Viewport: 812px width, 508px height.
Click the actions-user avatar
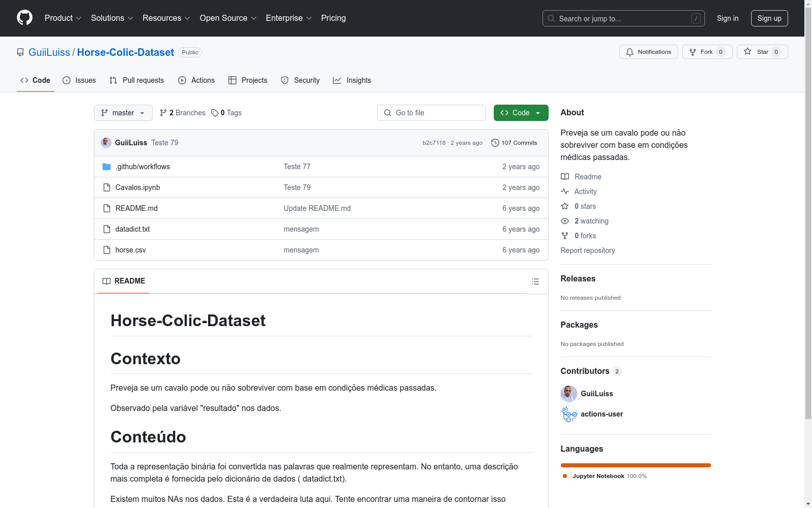click(x=569, y=414)
